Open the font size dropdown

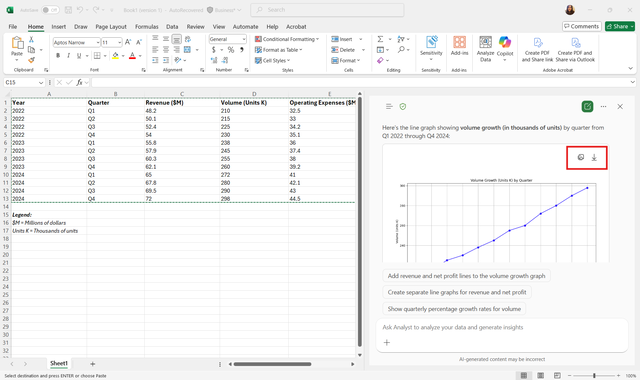120,42
